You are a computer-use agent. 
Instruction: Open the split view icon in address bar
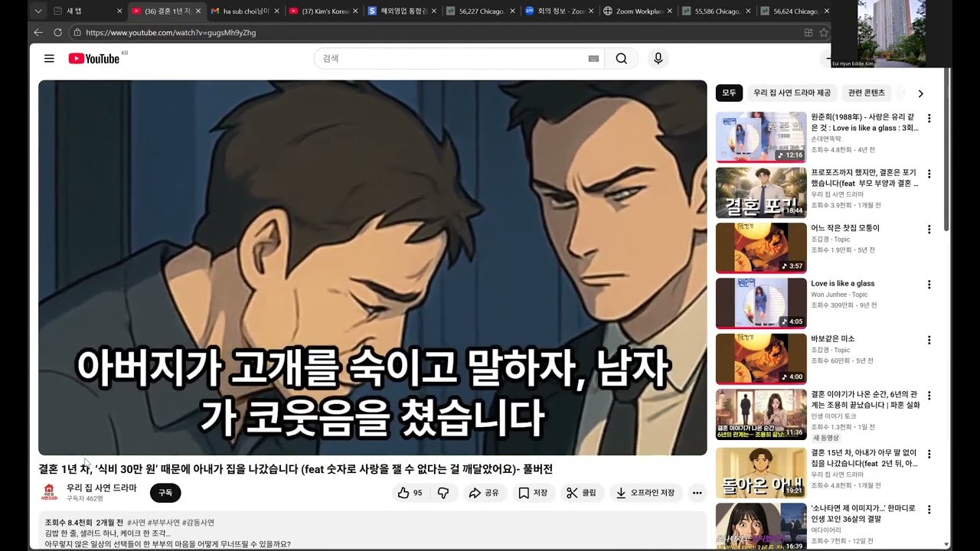(808, 32)
